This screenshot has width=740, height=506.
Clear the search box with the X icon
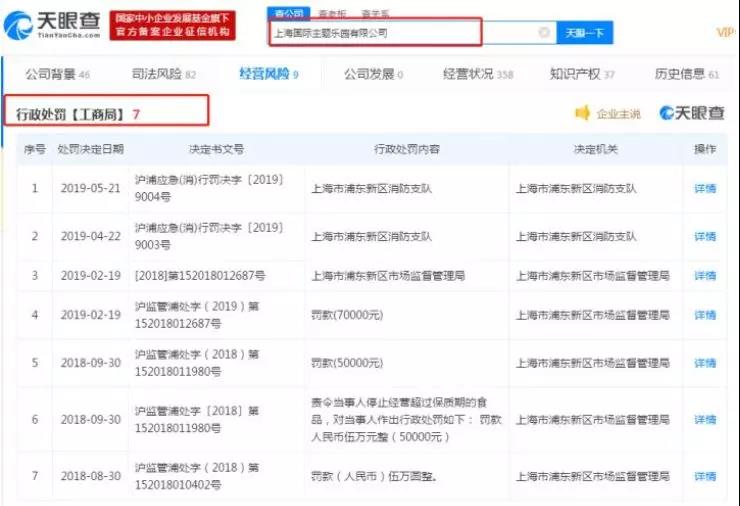(x=544, y=33)
